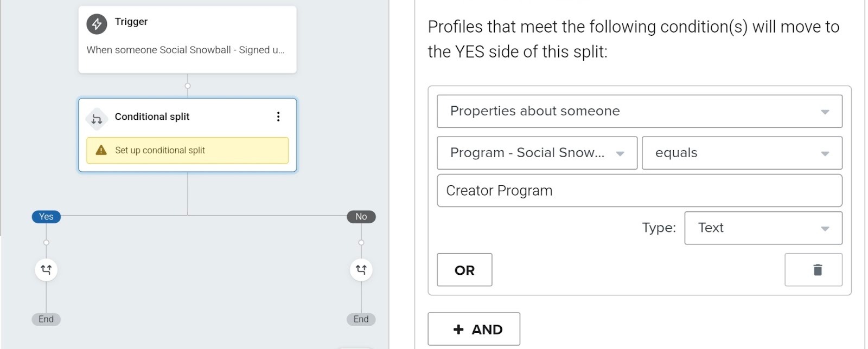Open the Conditional split three-dot menu
Screen dimensions: 868x349
(278, 116)
